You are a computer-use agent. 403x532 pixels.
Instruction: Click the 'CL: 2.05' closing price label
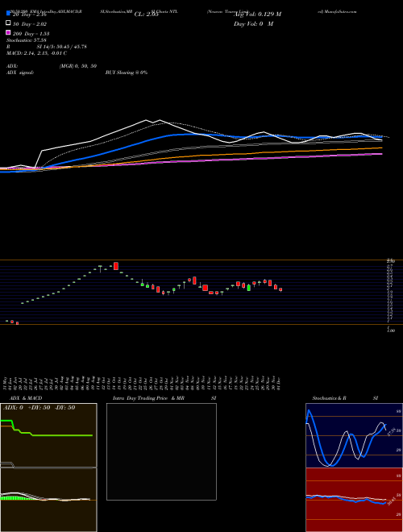(x=146, y=15)
